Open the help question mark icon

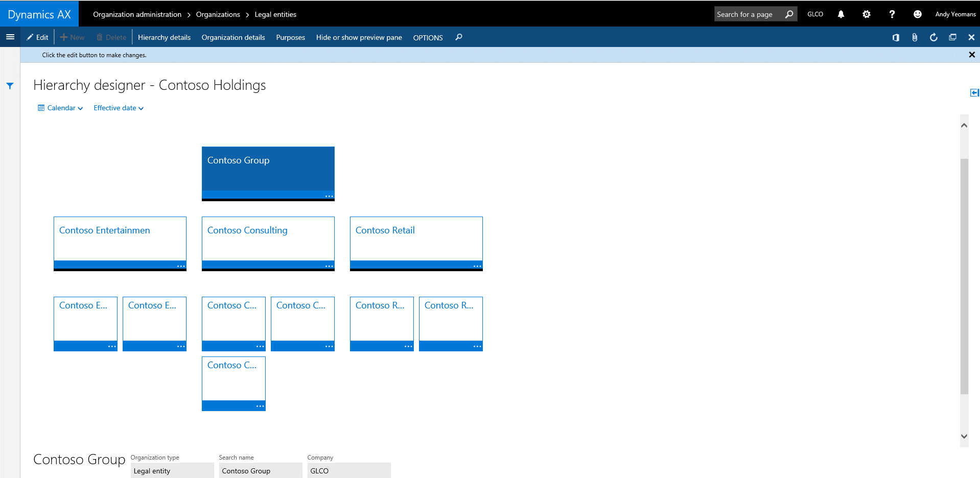pos(892,14)
